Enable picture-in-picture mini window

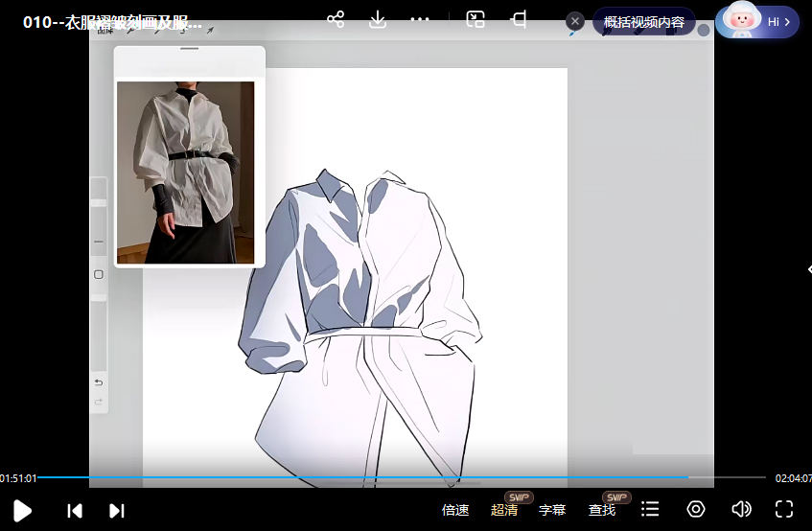point(476,19)
